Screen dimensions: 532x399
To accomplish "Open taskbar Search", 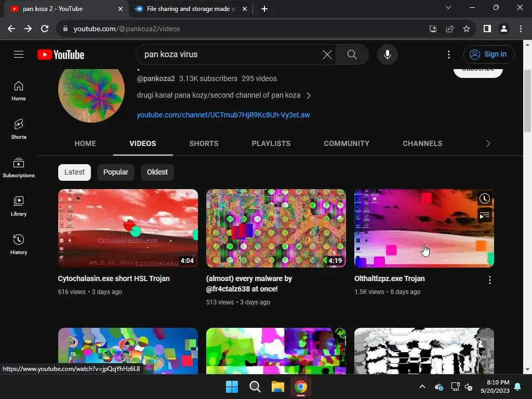I will coord(255,387).
